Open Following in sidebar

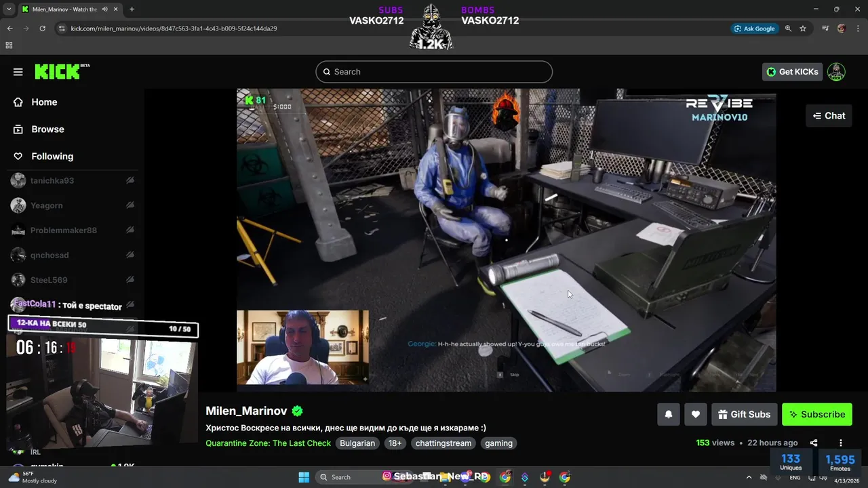(x=52, y=157)
